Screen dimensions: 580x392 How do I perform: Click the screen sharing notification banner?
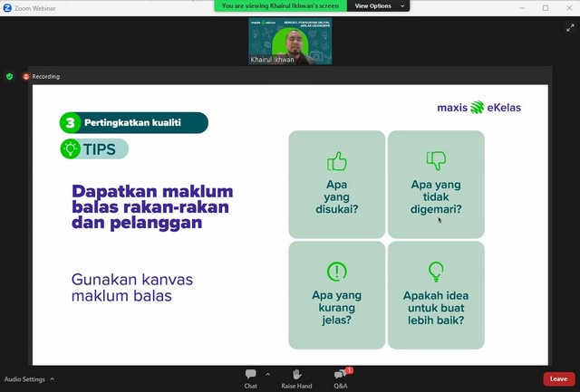point(281,5)
